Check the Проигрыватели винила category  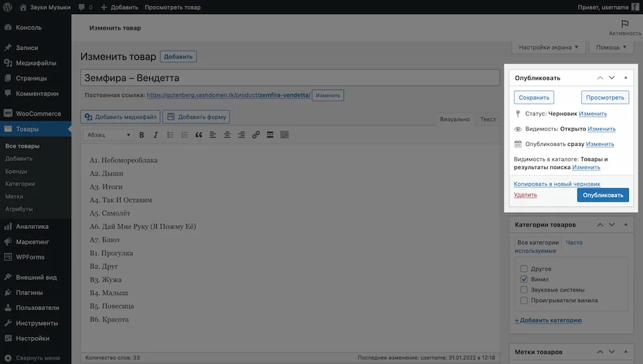tap(523, 300)
